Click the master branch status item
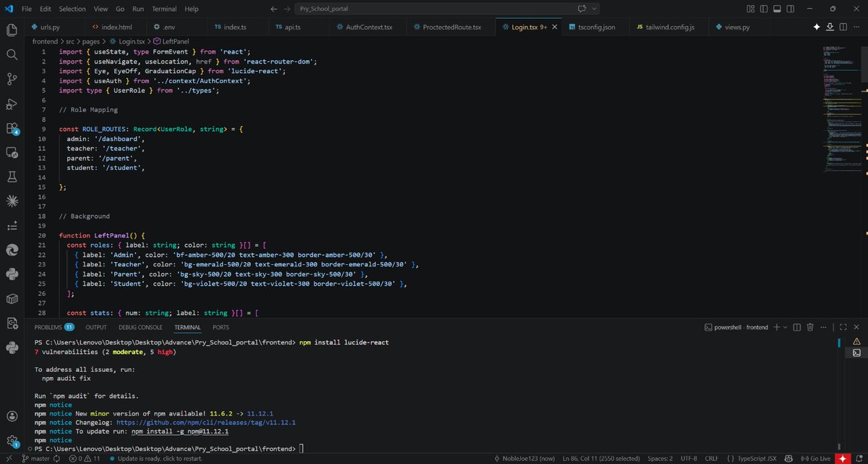Screen dimensions: 868x464 coord(35,458)
